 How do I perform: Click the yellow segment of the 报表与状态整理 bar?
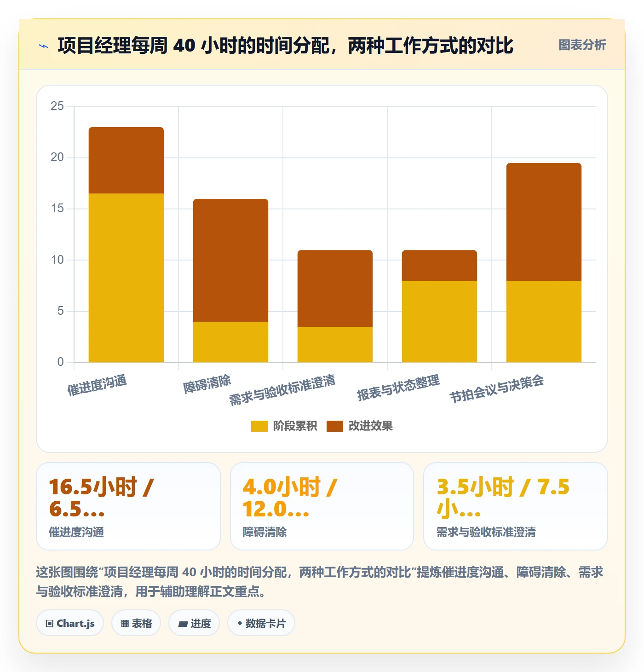tap(439, 321)
